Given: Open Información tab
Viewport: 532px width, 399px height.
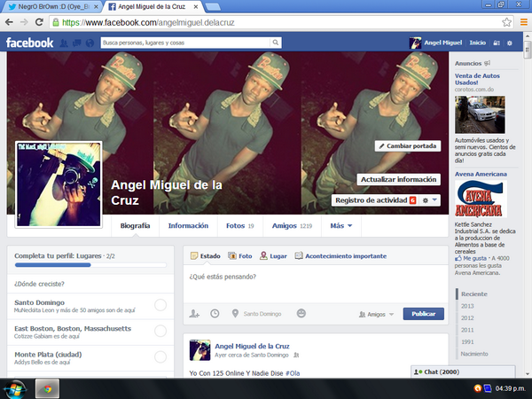Looking at the screenshot, I should 188,225.
